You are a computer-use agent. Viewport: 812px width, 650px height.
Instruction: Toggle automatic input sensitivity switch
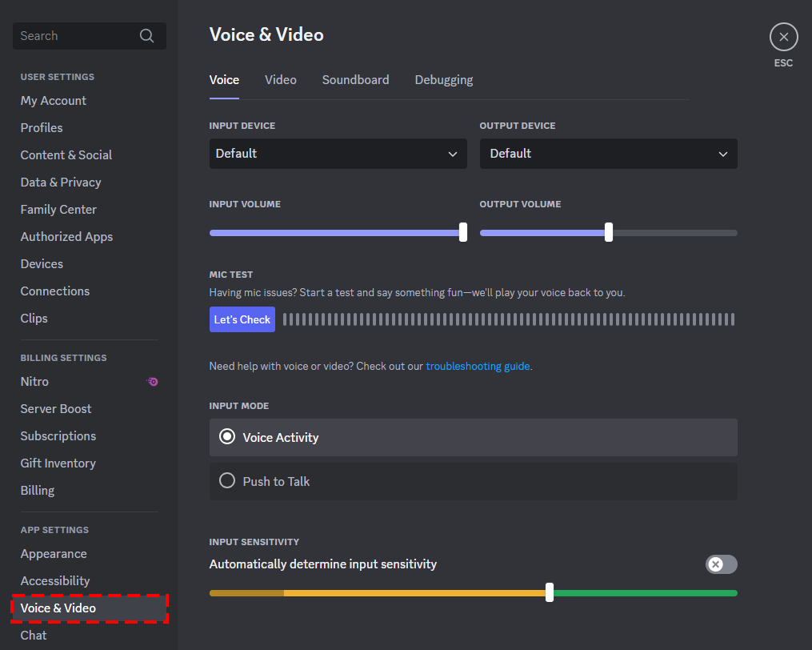(721, 564)
